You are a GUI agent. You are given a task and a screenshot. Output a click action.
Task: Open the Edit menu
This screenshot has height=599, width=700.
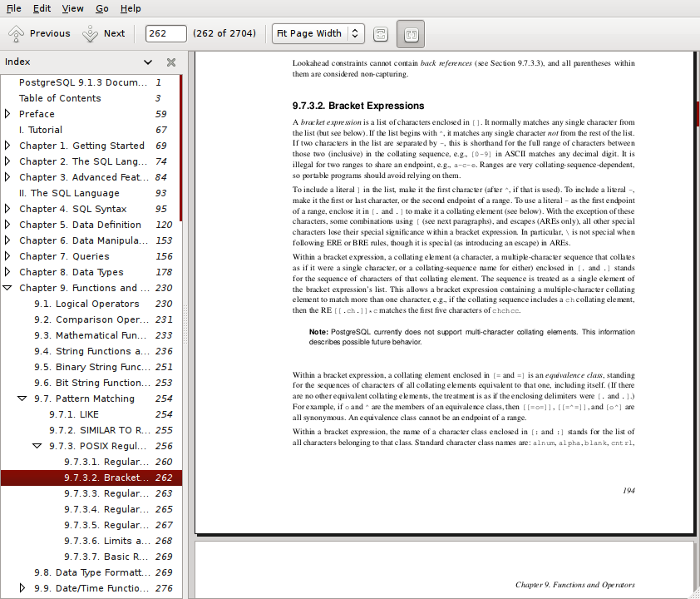[x=42, y=8]
